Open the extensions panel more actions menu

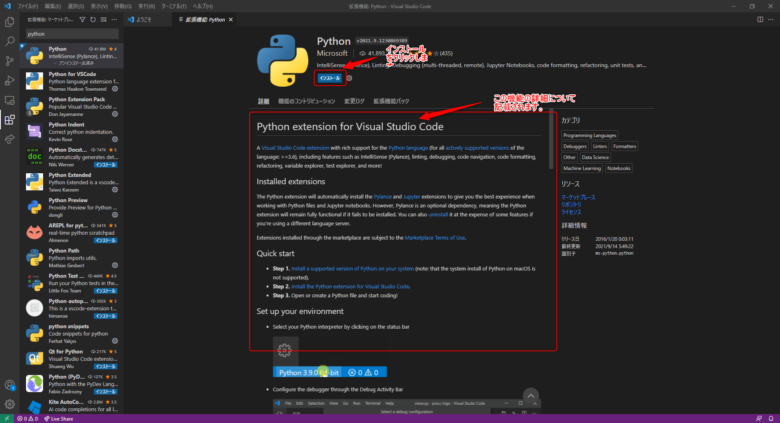pyautogui.click(x=114, y=19)
